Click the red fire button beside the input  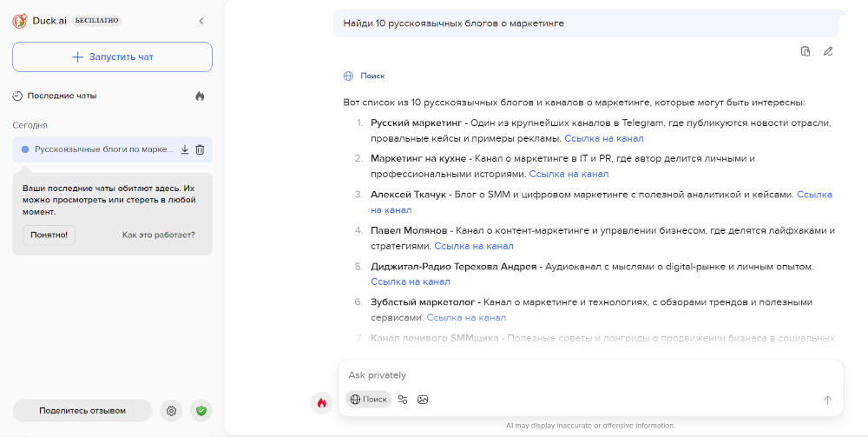(322, 402)
